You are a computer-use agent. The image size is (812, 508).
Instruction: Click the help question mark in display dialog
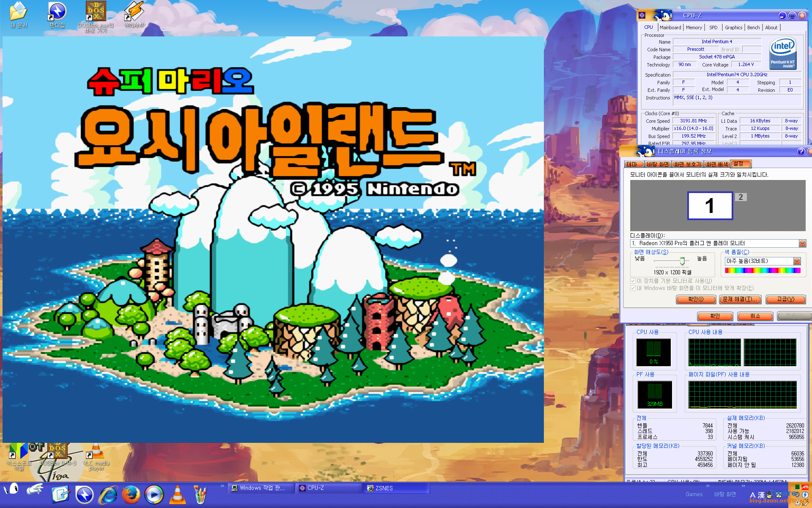tap(801, 152)
